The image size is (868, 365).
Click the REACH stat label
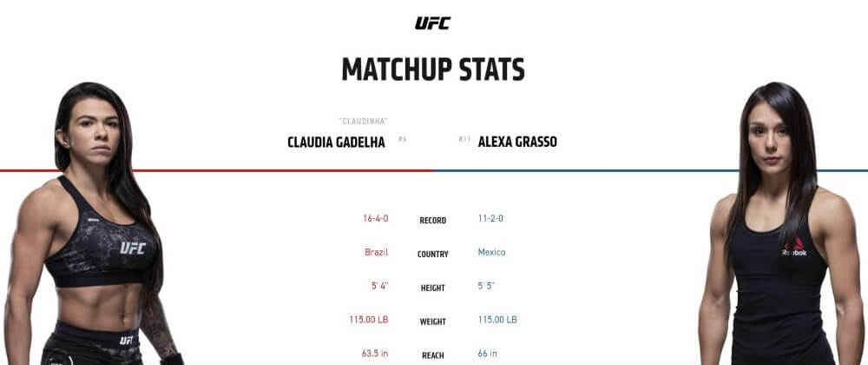pos(433,355)
